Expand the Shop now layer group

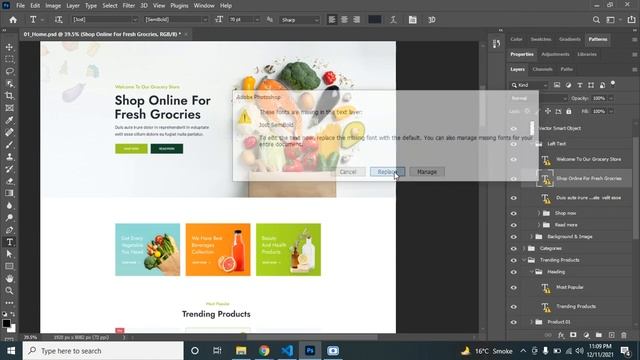(539, 213)
